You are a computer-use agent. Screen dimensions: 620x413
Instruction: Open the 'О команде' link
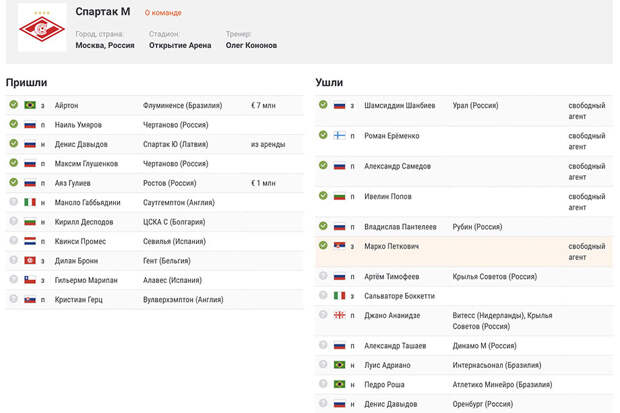[163, 13]
